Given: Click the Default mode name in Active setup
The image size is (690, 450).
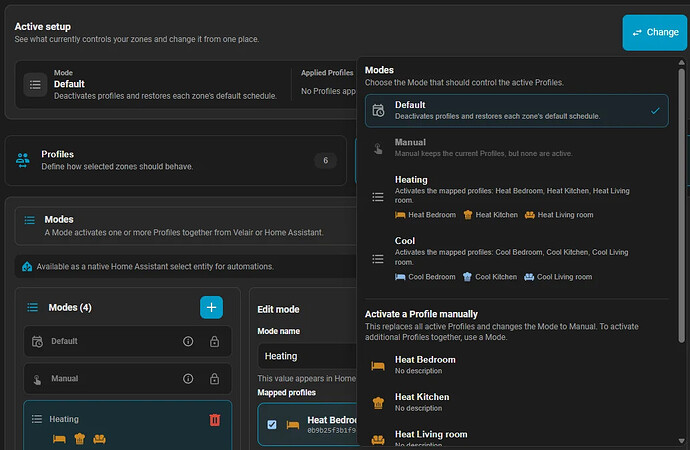Looking at the screenshot, I should pyautogui.click(x=69, y=84).
